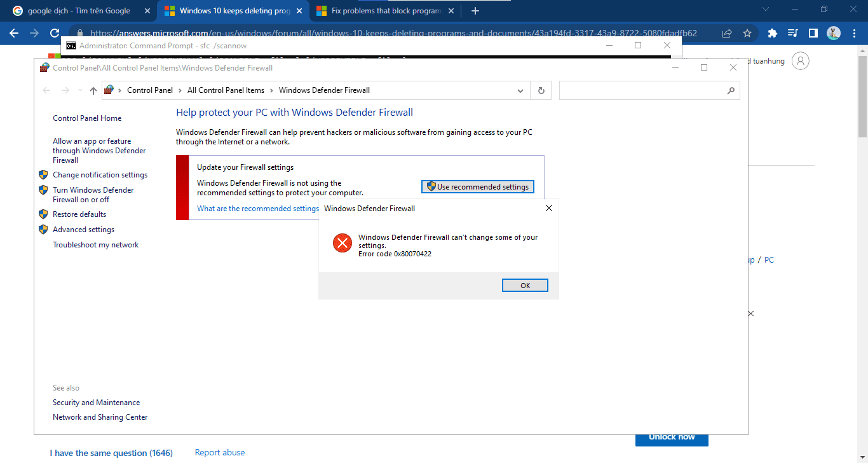Open Control Panel Home link

(87, 118)
